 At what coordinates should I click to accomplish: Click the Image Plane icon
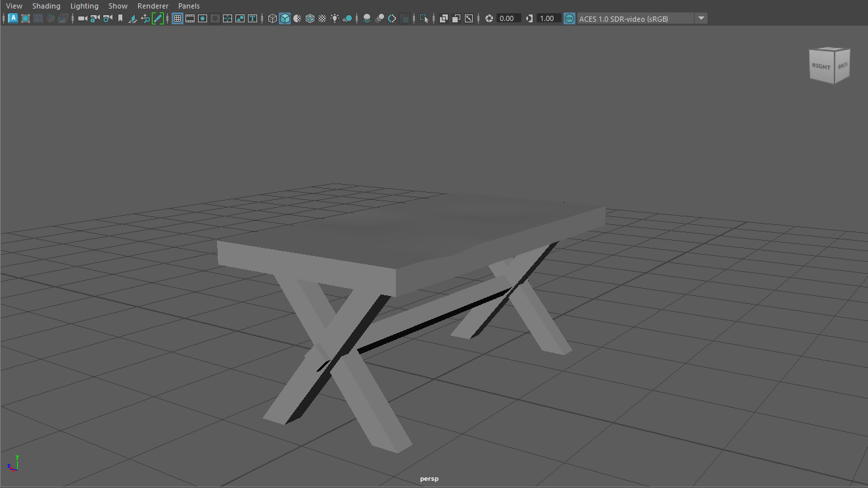point(132,18)
